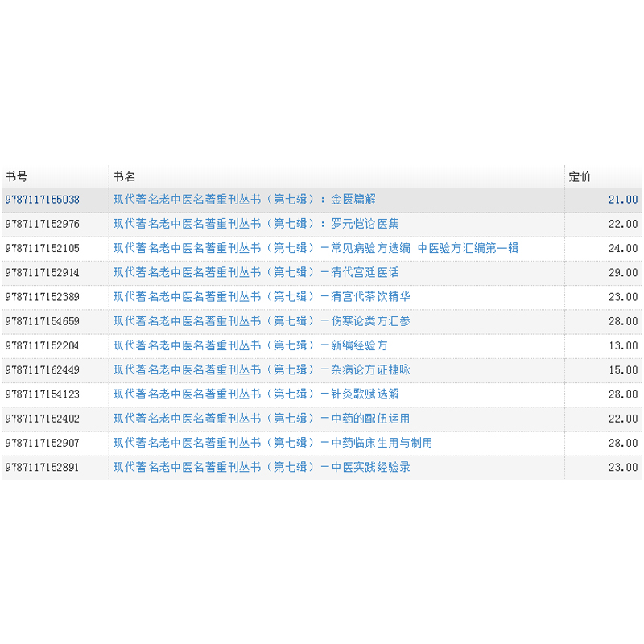Image resolution: width=644 pixels, height=644 pixels.
Task: Select ISBN 9787117155038
Action: (x=43, y=200)
